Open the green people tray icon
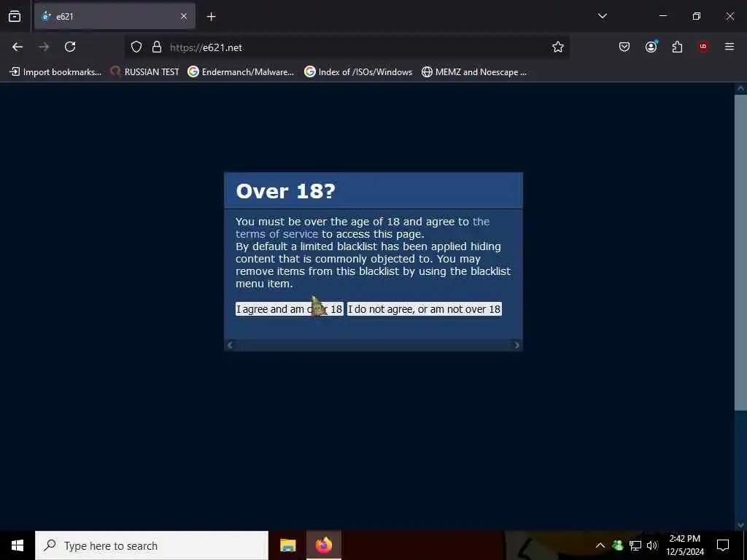The image size is (747, 560). pyautogui.click(x=617, y=545)
